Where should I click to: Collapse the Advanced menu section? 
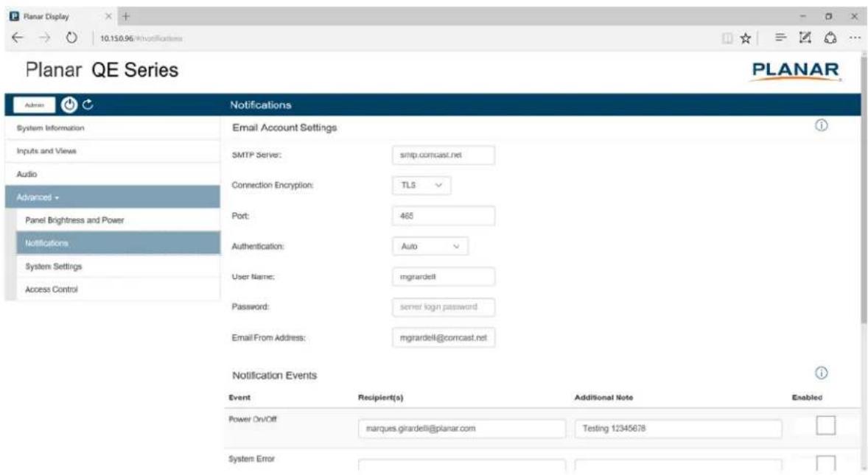point(113,197)
